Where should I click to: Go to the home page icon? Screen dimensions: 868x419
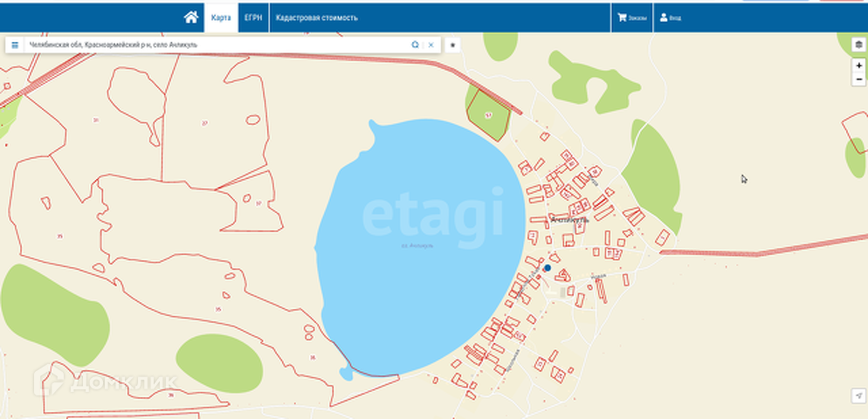[x=191, y=17]
